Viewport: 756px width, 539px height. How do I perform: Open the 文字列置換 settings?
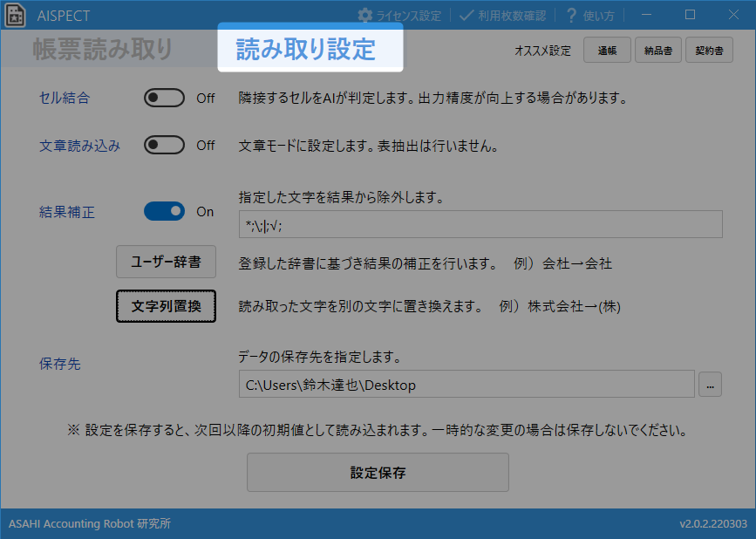pyautogui.click(x=166, y=306)
